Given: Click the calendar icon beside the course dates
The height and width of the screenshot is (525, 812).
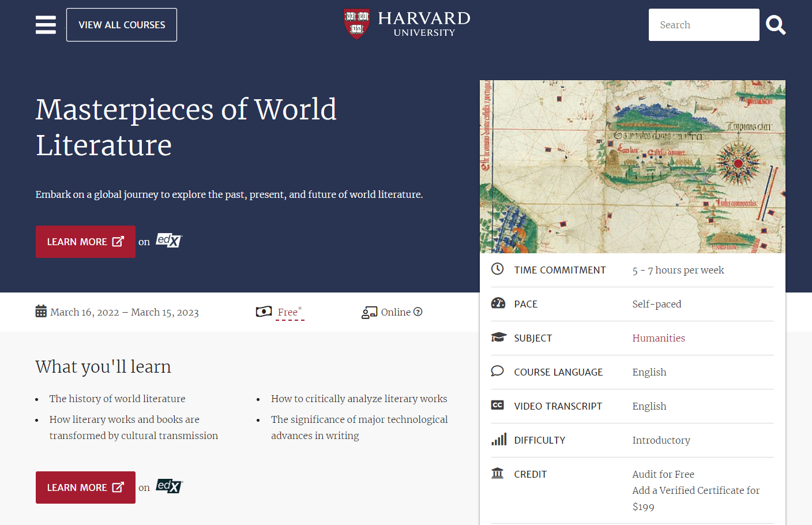Looking at the screenshot, I should pyautogui.click(x=40, y=312).
